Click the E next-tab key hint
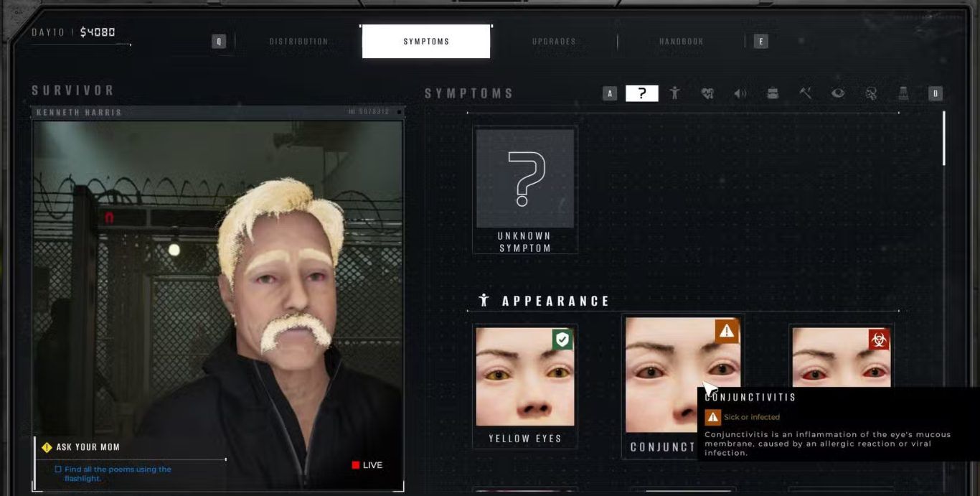Image resolution: width=980 pixels, height=496 pixels. point(761,42)
